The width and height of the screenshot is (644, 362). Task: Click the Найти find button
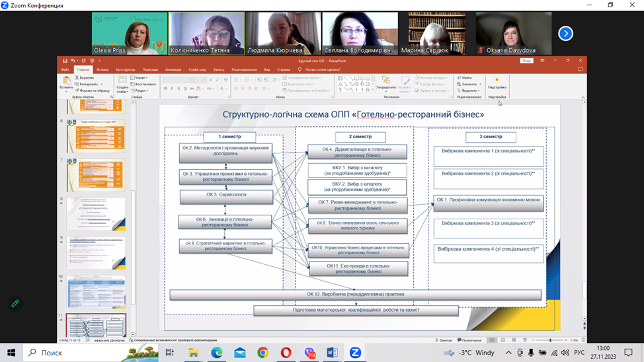click(466, 78)
